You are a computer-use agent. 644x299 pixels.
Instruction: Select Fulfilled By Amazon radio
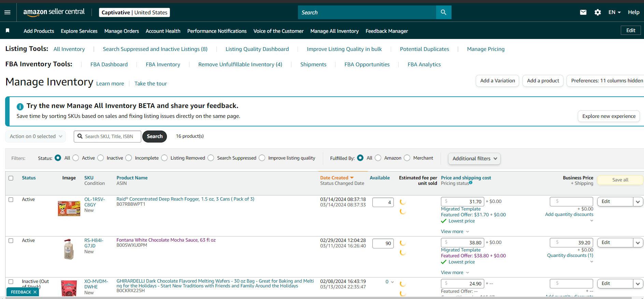tap(378, 158)
